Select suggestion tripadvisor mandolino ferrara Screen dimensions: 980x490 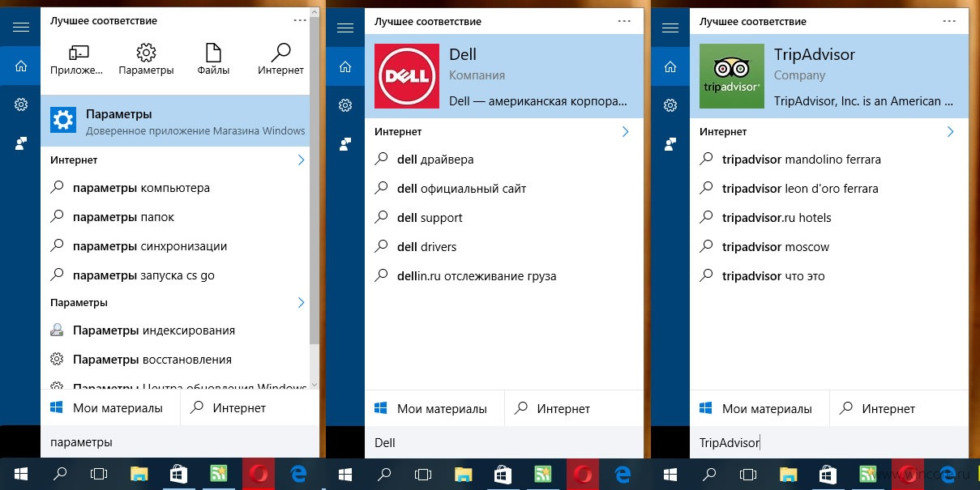click(829, 160)
